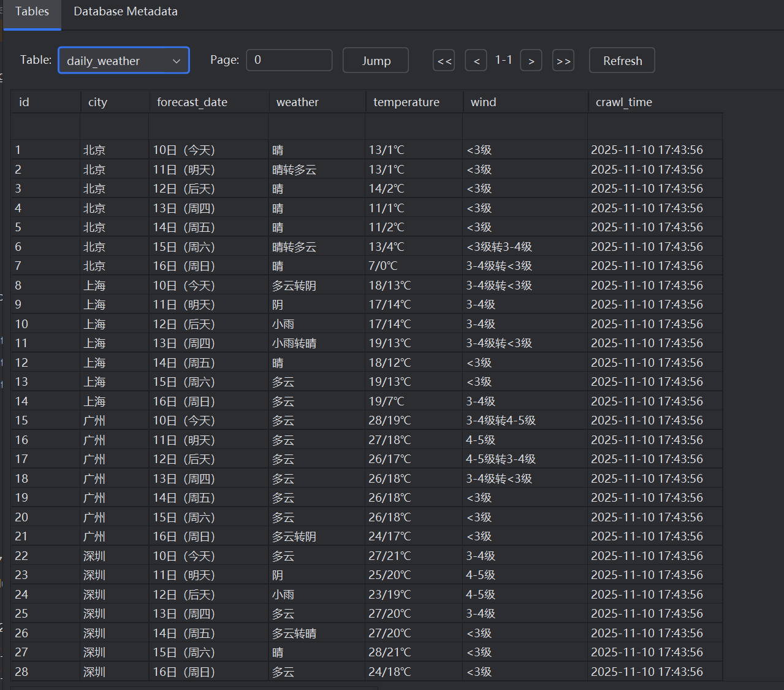Viewport: 784px width, 690px height.
Task: Select weather cell 多云转阴 in row 8
Action: point(317,285)
